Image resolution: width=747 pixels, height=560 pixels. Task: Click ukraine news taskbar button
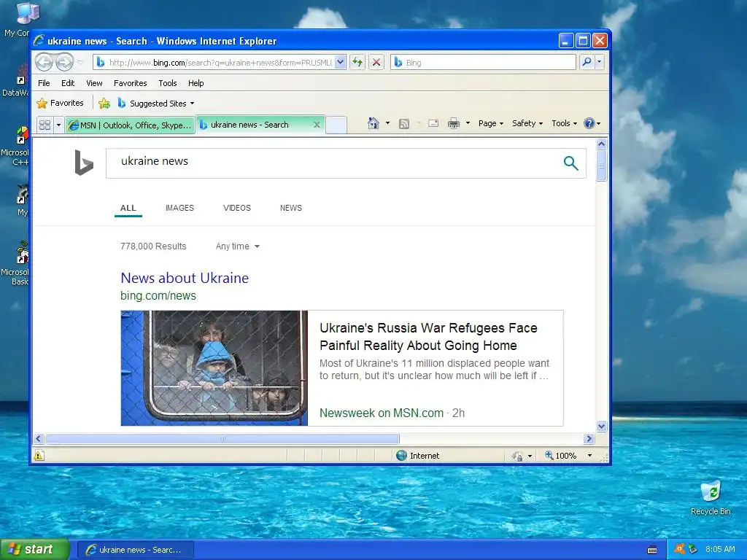pyautogui.click(x=136, y=550)
